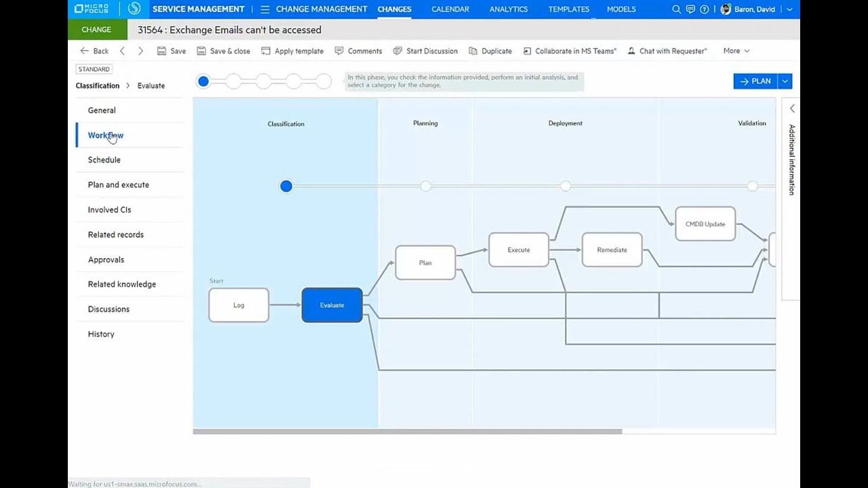Click Apply template
The width and height of the screenshot is (868, 488).
tap(292, 51)
